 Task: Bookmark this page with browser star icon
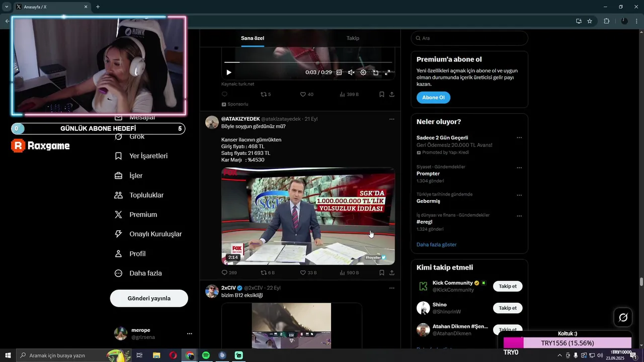pos(590,21)
